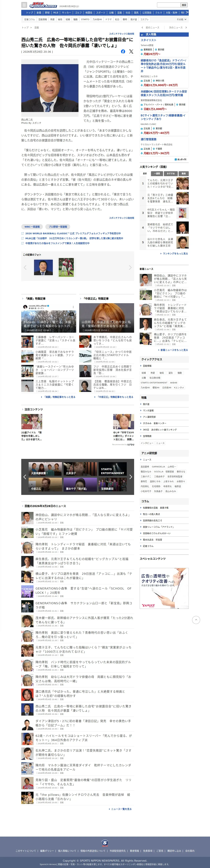Share the article on Facebook

(x=123, y=52)
